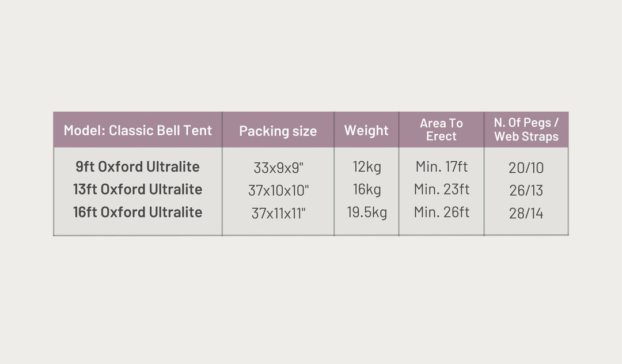
Task: Click the 33x9x9" packing size value
Action: [x=278, y=168]
